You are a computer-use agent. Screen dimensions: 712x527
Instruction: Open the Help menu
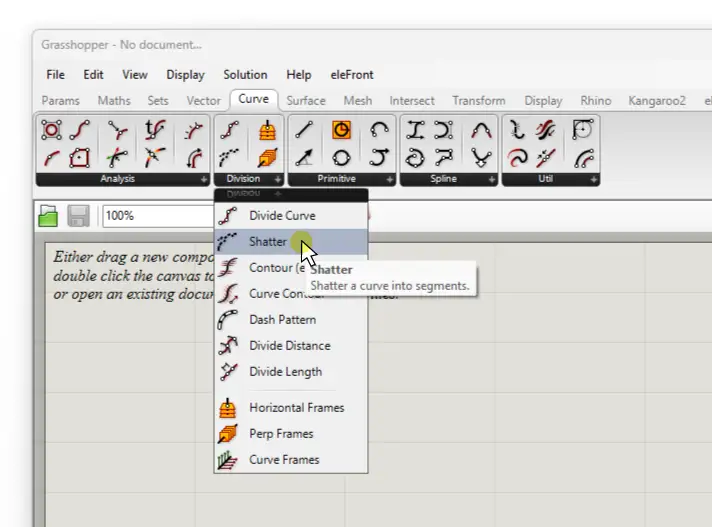point(298,74)
